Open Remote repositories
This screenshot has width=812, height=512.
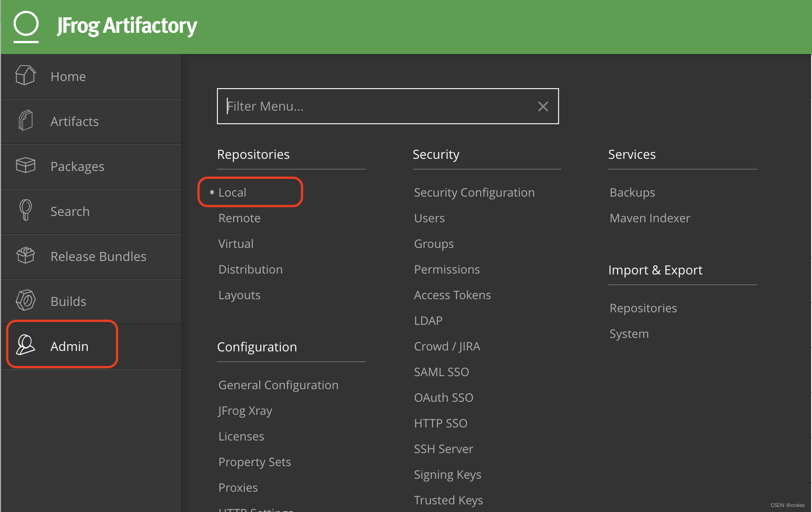click(x=239, y=218)
